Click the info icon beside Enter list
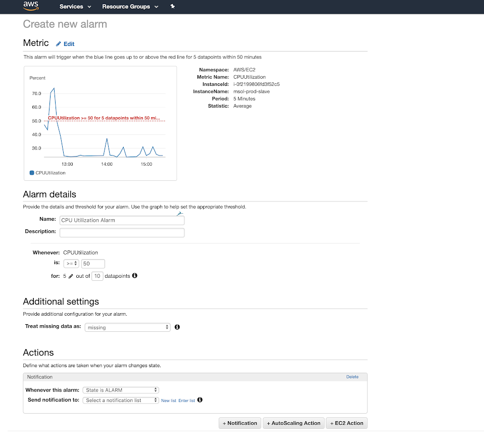484x448 pixels. [200, 400]
